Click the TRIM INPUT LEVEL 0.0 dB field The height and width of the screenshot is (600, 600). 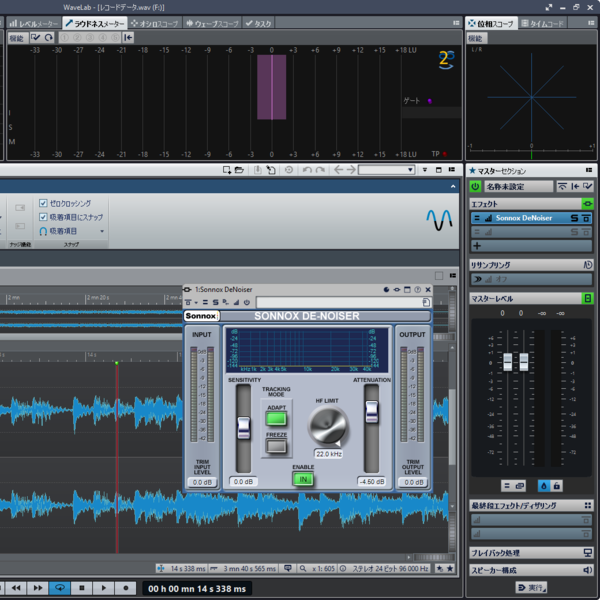(x=202, y=482)
